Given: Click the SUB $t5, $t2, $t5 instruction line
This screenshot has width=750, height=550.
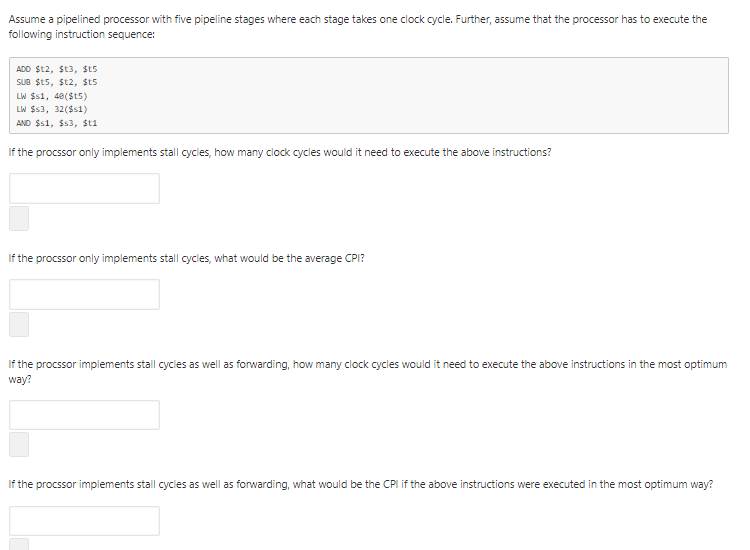Looking at the screenshot, I should 56,82.
